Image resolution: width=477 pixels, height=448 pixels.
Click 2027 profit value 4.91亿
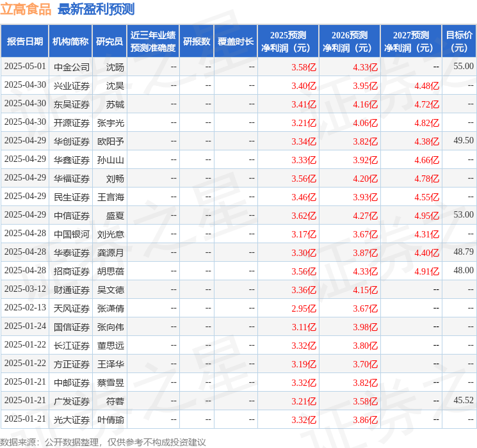click(427, 271)
